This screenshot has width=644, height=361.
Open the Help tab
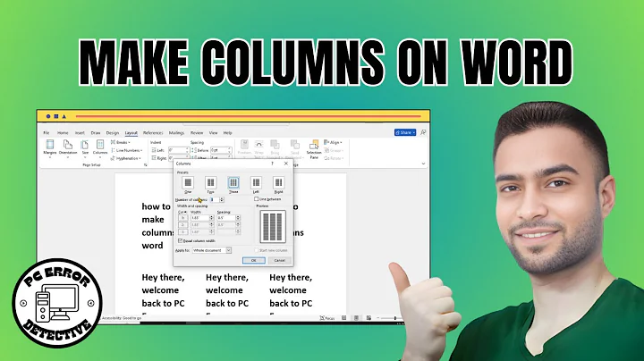coord(227,133)
